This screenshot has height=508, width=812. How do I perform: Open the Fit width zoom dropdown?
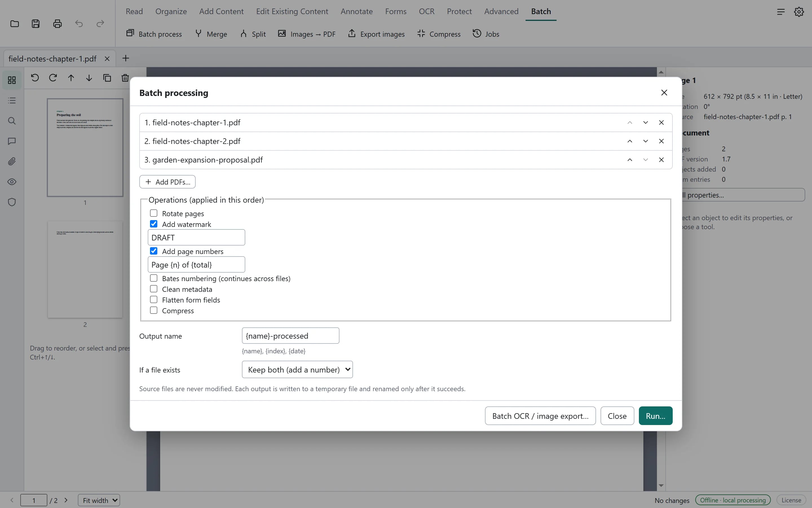tap(99, 500)
